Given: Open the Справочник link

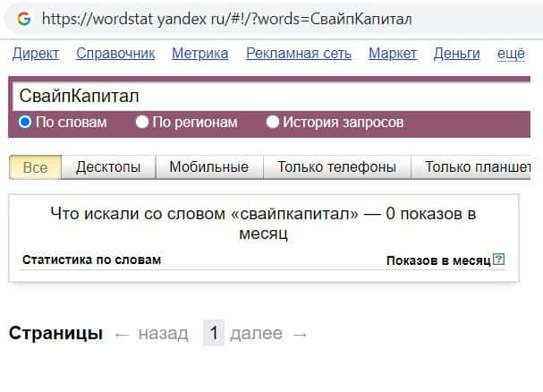Looking at the screenshot, I should pyautogui.click(x=115, y=54).
